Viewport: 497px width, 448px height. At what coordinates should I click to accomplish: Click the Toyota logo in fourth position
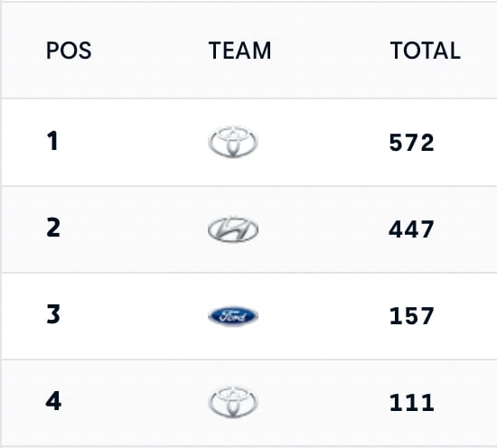233,402
